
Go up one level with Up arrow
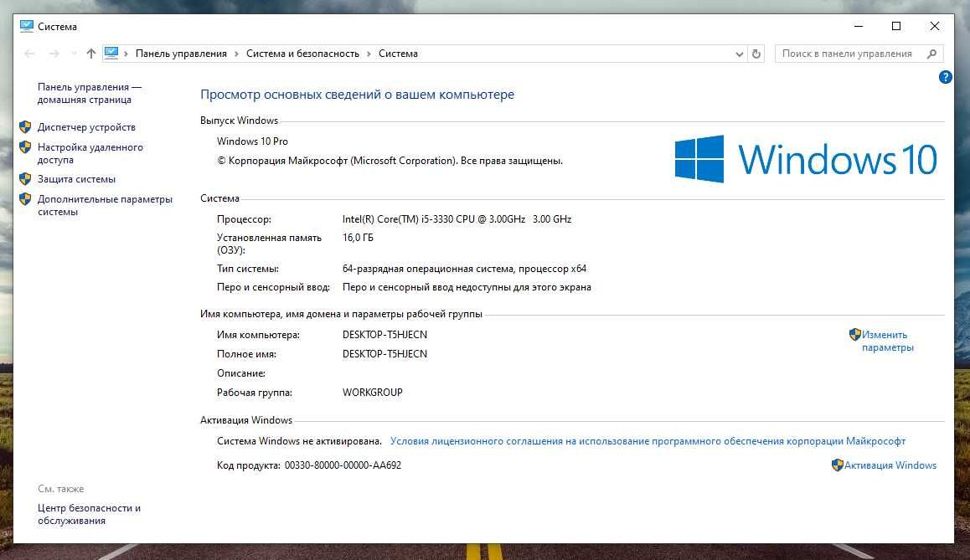[91, 54]
